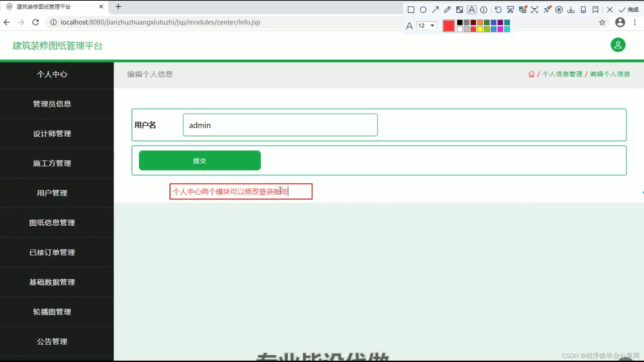This screenshot has width=644, height=362.
Task: Bookmark page with star icon
Action: [x=602, y=22]
